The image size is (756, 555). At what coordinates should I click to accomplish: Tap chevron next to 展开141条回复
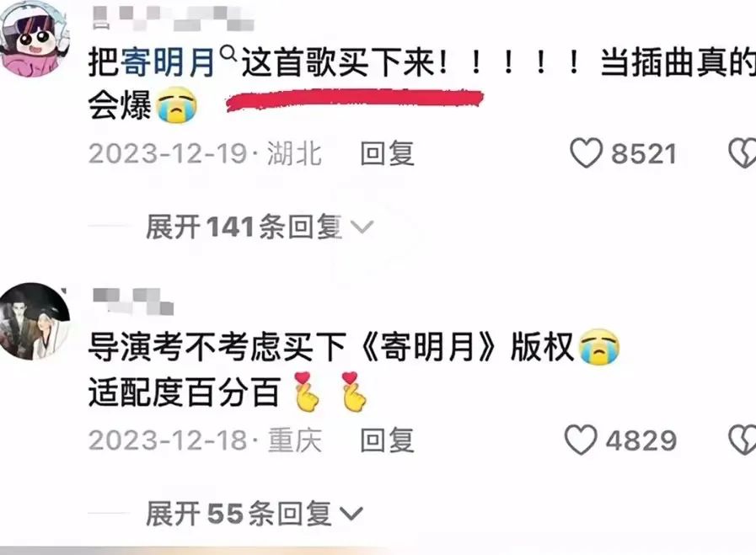click(362, 227)
